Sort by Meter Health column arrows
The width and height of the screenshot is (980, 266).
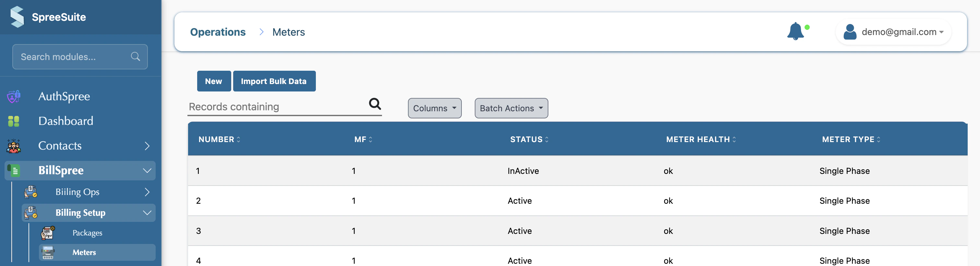point(734,140)
